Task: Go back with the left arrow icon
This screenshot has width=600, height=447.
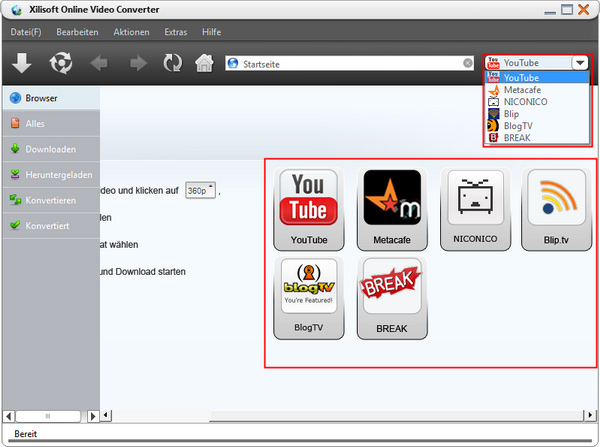Action: click(x=99, y=63)
